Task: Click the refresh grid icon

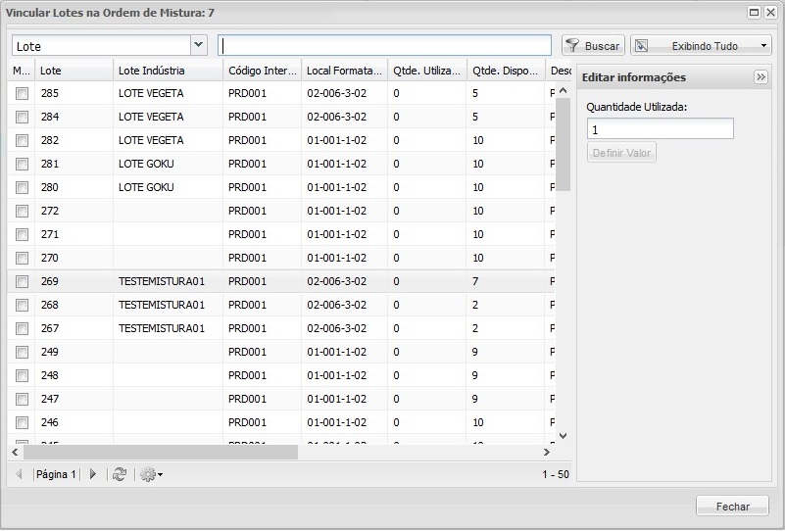Action: click(120, 474)
